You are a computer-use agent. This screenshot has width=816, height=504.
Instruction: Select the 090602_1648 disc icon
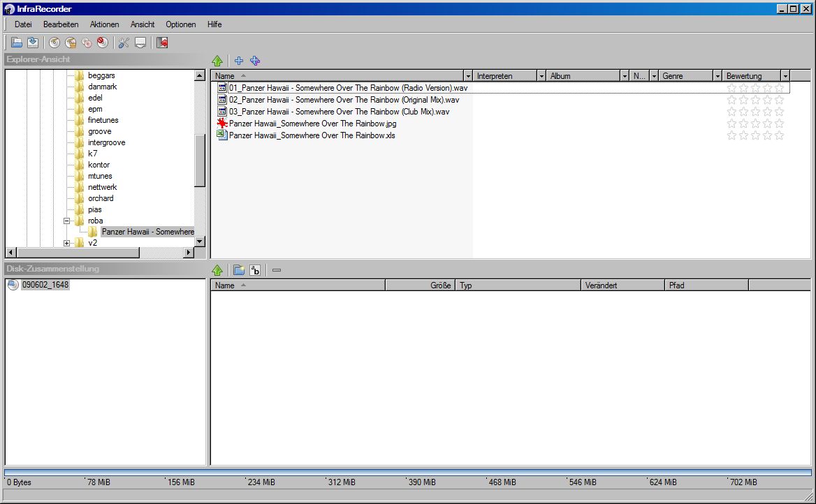click(x=13, y=285)
